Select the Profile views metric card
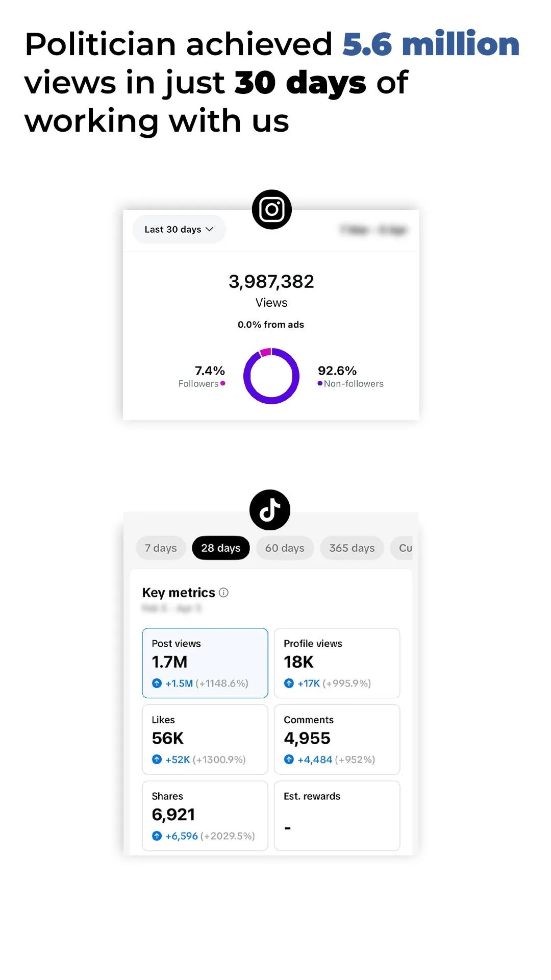Image resolution: width=551 pixels, height=980 pixels. 337,663
